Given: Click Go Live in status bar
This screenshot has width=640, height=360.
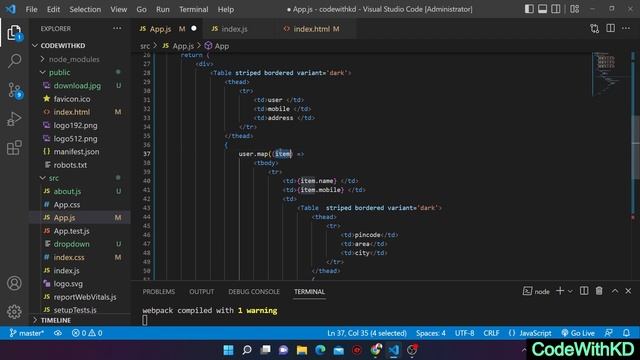Looking at the screenshot, I should [578, 333].
